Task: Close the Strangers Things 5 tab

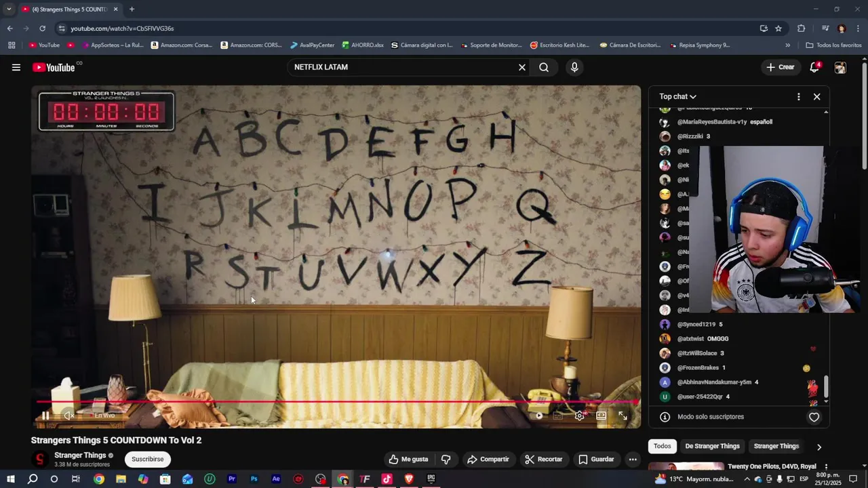Action: [115, 9]
